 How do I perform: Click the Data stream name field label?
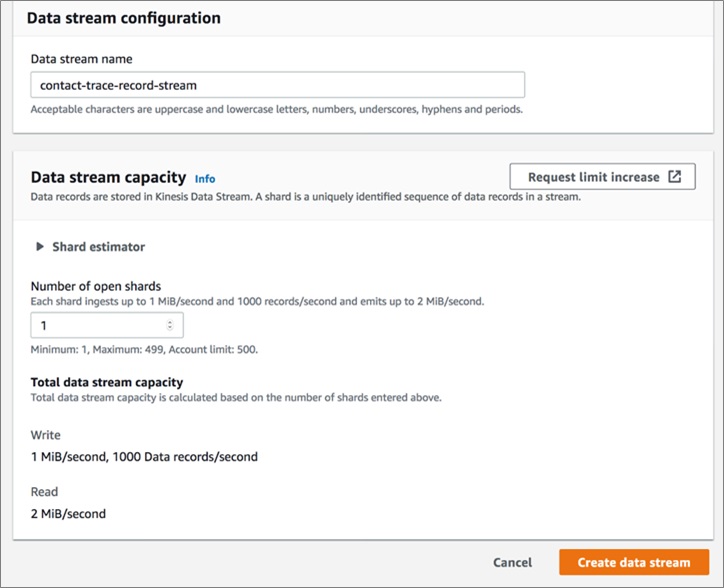pyautogui.click(x=82, y=59)
